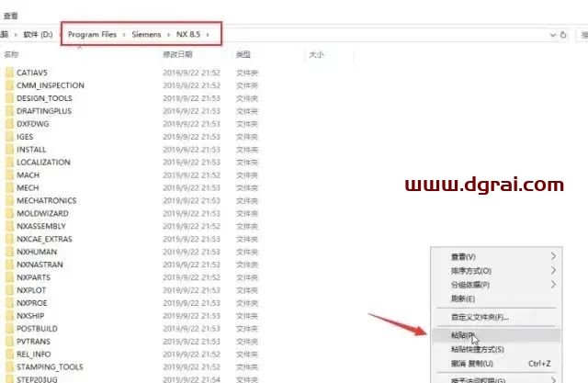Select 自定义文件夹(F)... menu entry
The height and width of the screenshot is (383, 588).
tap(496, 317)
